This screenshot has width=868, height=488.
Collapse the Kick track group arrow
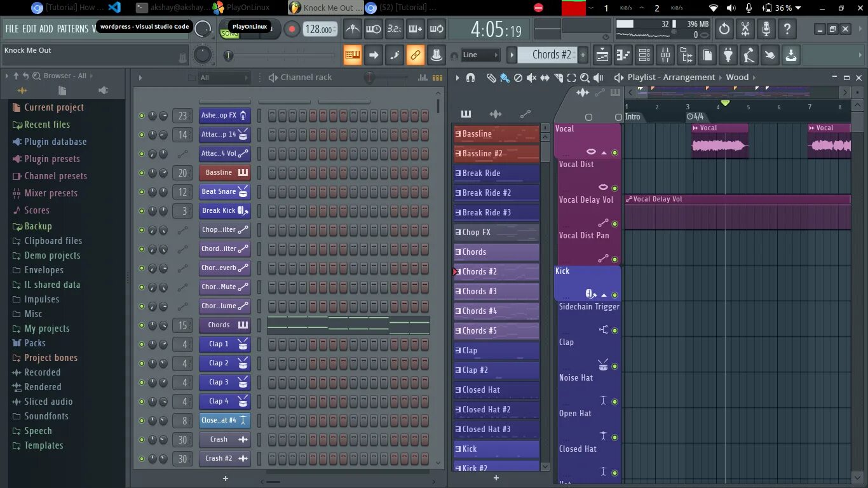[604, 295]
